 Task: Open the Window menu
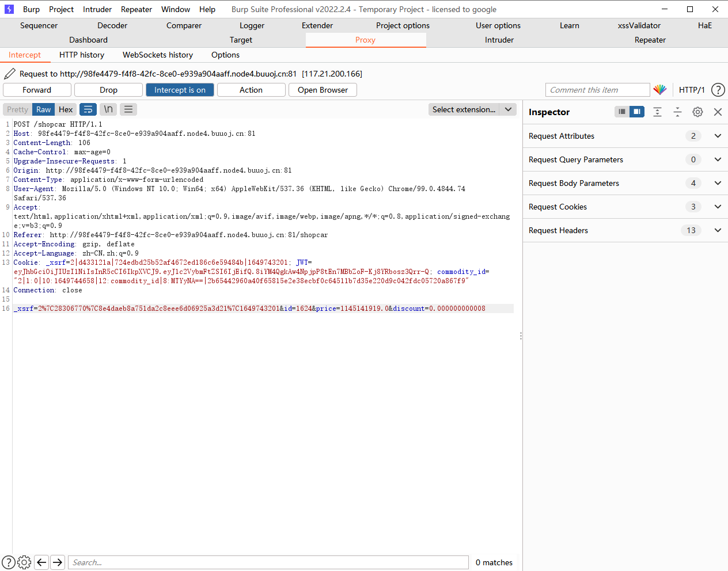point(176,9)
